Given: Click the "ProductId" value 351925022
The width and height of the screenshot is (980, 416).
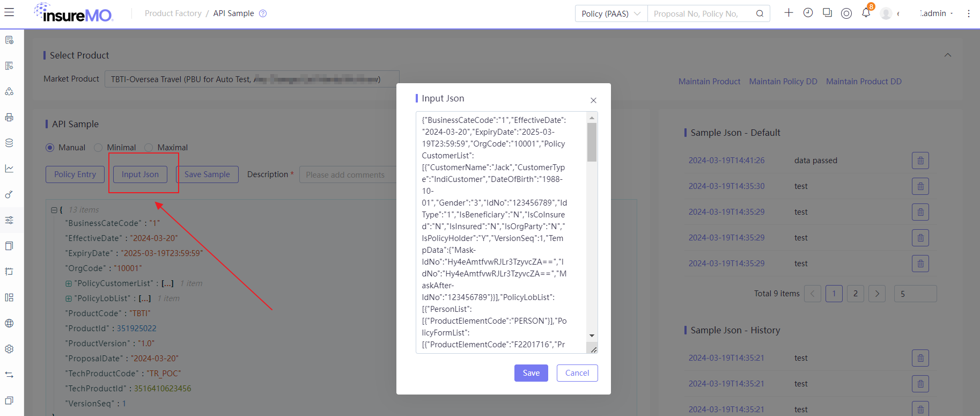Looking at the screenshot, I should pyautogui.click(x=137, y=329).
